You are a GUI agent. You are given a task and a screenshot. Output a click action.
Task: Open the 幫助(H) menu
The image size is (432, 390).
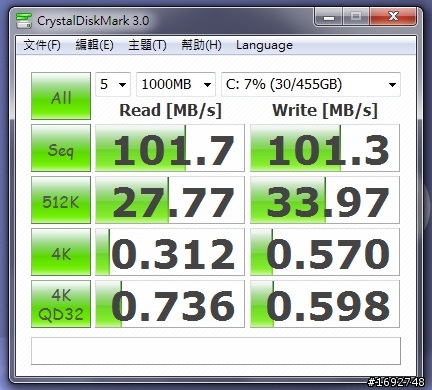tap(201, 45)
